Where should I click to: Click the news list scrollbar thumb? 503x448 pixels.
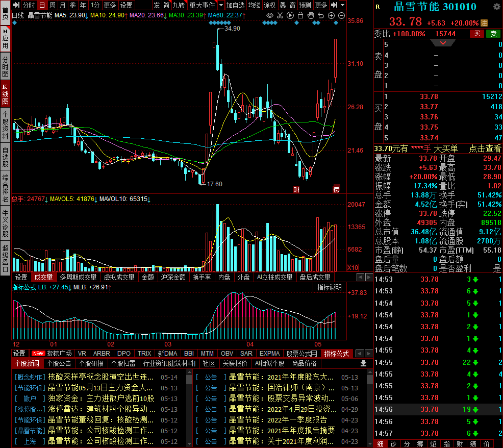pyautogui.click(x=189, y=379)
